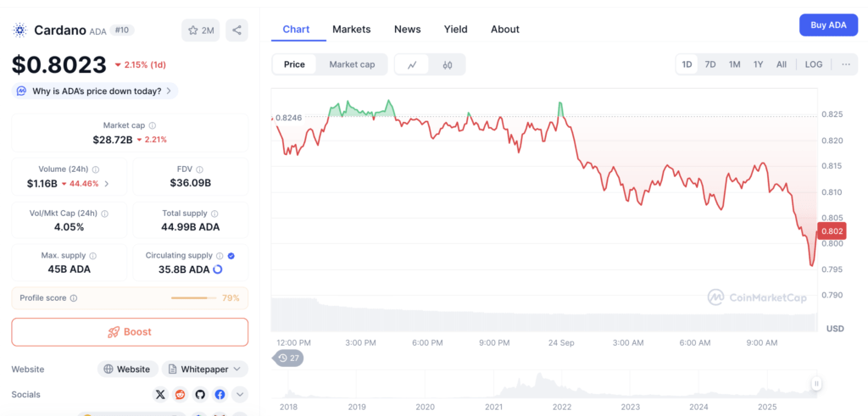Expand Volume (24h) details arrow
The height and width of the screenshot is (416, 868).
pos(107,184)
